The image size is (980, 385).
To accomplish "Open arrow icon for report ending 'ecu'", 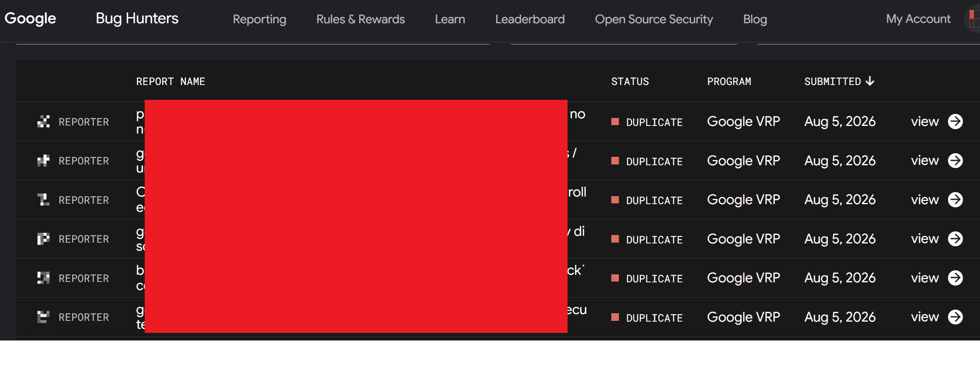I will (x=956, y=317).
